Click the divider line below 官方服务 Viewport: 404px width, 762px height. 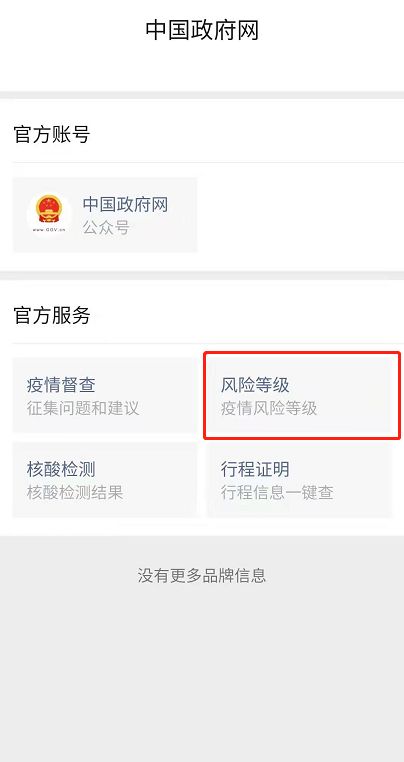pos(208,343)
